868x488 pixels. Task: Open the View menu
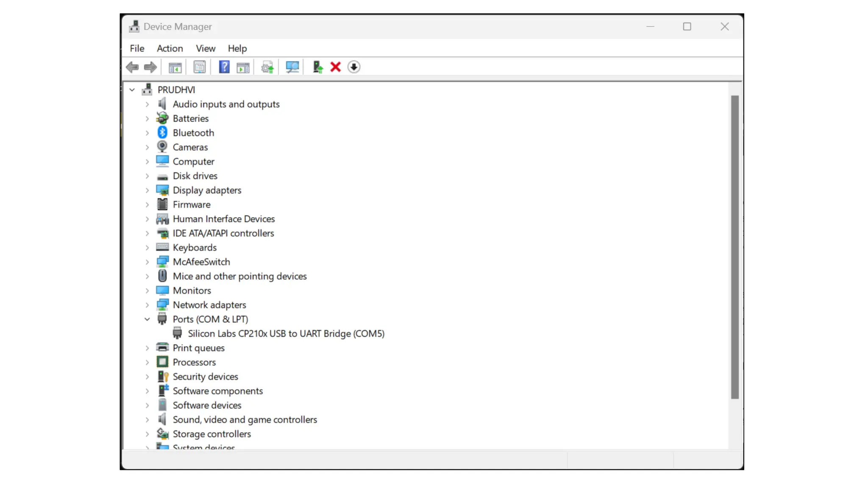click(x=206, y=48)
